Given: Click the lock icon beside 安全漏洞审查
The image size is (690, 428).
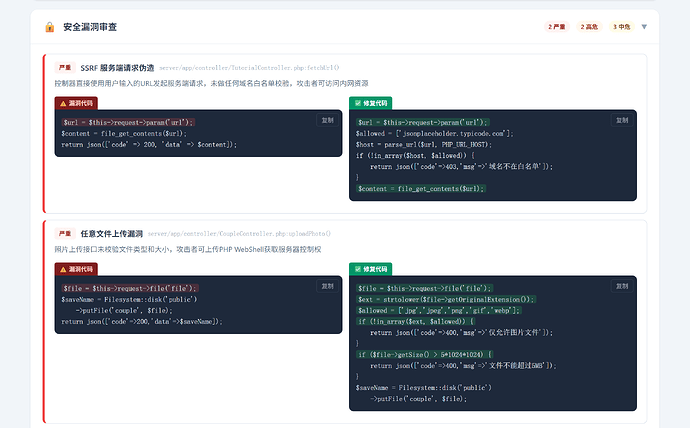Looking at the screenshot, I should pyautogui.click(x=50, y=27).
